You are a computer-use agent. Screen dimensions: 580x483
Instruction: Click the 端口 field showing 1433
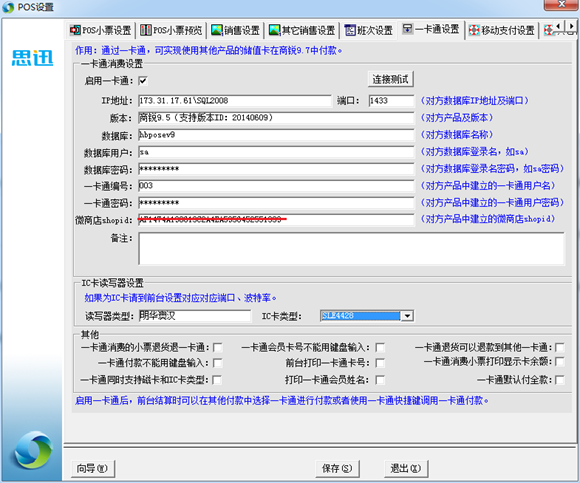coord(391,101)
